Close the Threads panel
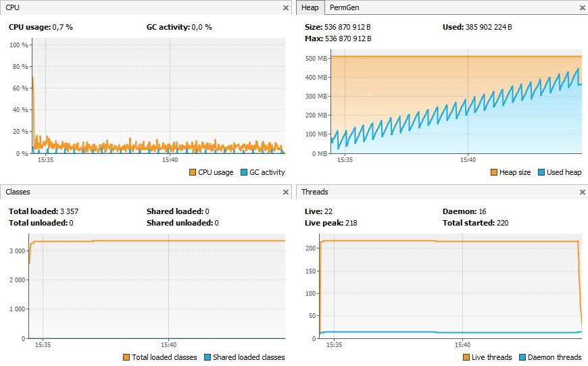This screenshot has height=366, width=588. click(x=583, y=192)
